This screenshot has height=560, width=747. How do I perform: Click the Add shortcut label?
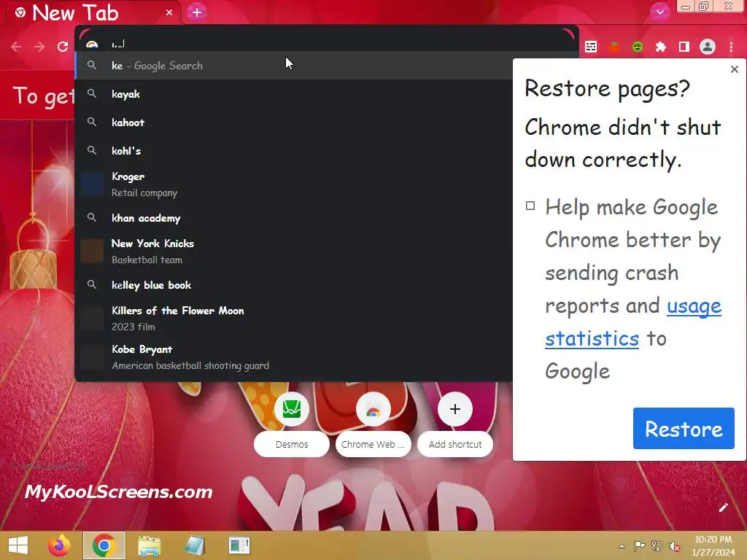tap(455, 444)
